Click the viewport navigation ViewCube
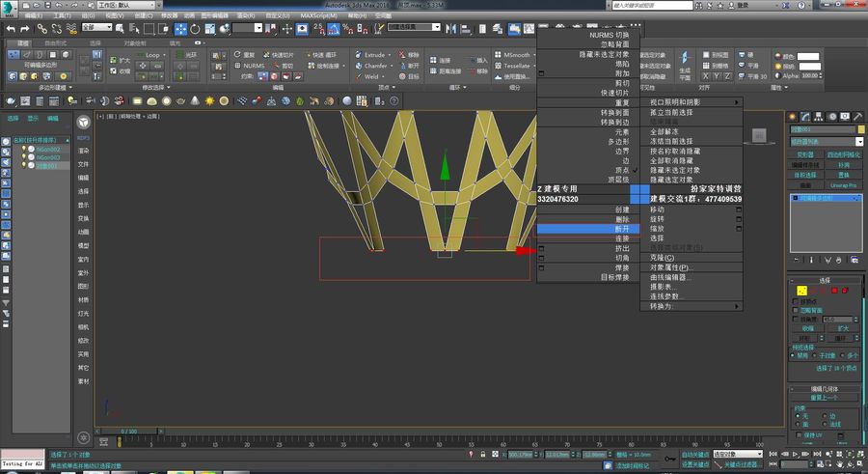 (x=759, y=135)
